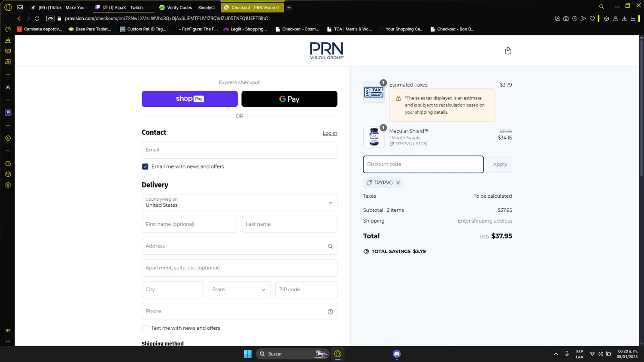Check Text me with news and offers
Viewport: 644px width, 362px height.
[145, 328]
